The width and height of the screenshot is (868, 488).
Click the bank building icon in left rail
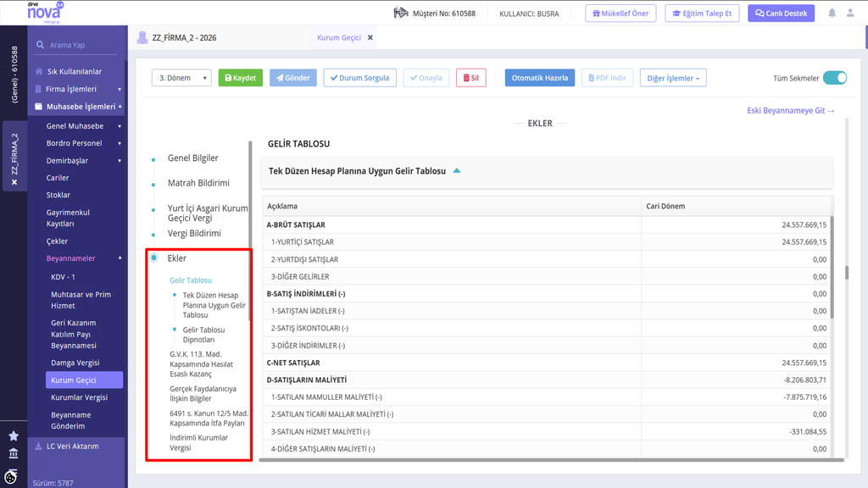coord(14,454)
